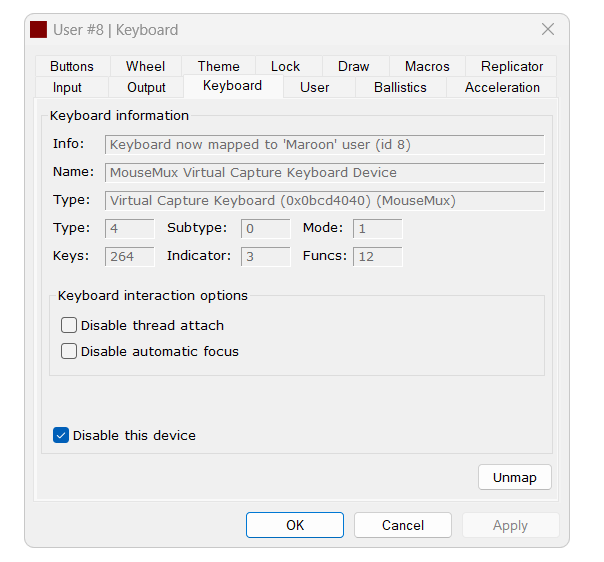Open the Replicator tab
The width and height of the screenshot is (604, 562).
tap(512, 66)
